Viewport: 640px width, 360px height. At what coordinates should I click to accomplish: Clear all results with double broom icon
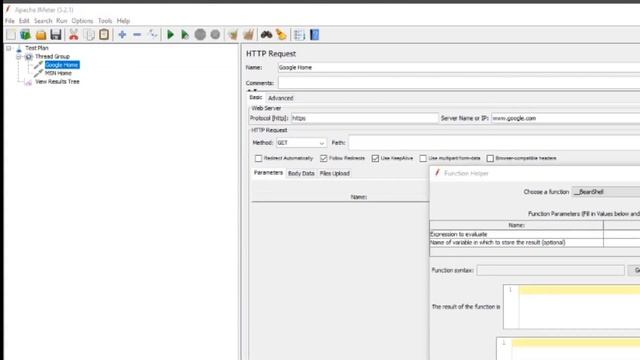tap(249, 35)
